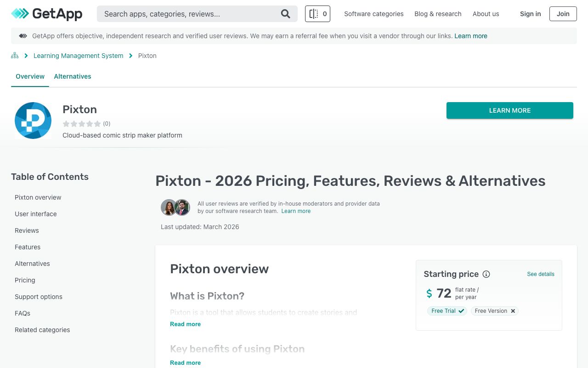Jump to Alternatives in table of contents
This screenshot has height=368, width=588.
[x=32, y=264]
